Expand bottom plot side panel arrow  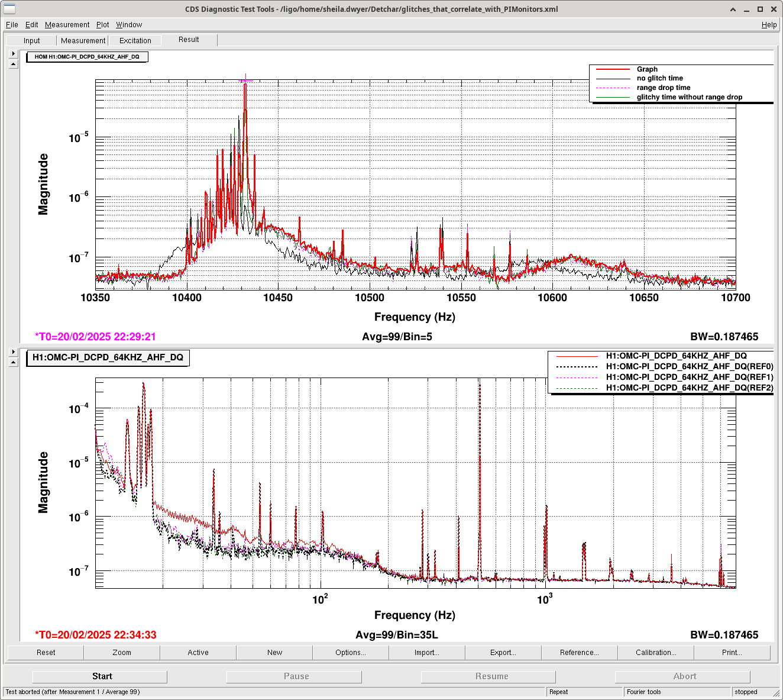click(x=14, y=351)
